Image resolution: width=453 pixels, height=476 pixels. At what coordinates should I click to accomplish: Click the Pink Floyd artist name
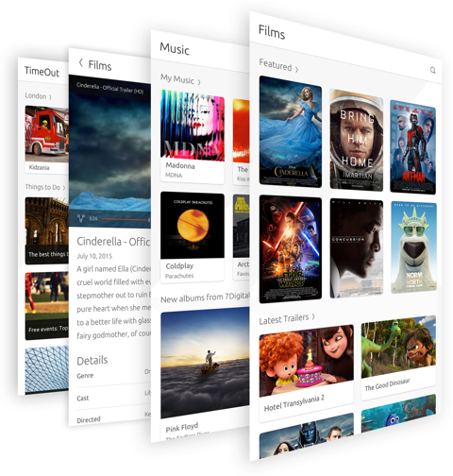coord(182,428)
